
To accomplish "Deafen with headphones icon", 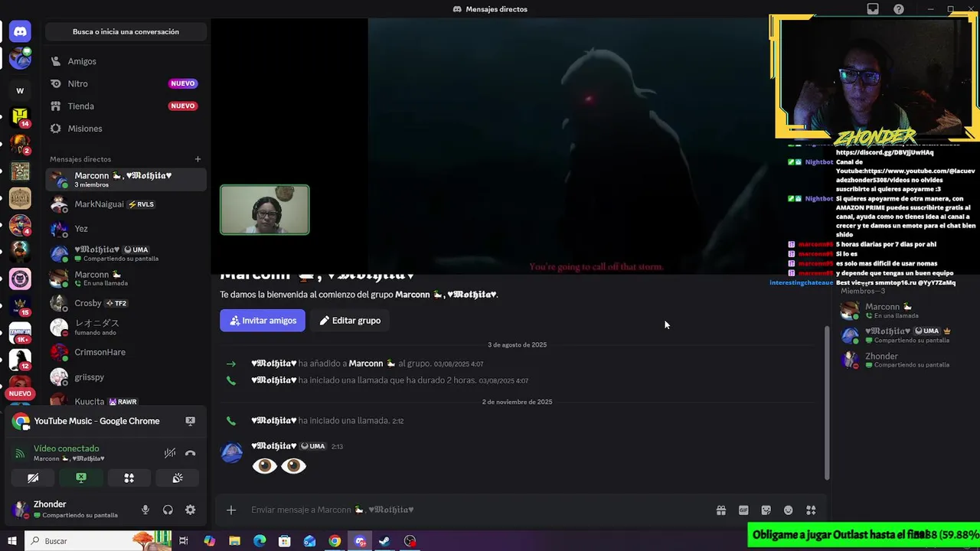I will (x=168, y=510).
